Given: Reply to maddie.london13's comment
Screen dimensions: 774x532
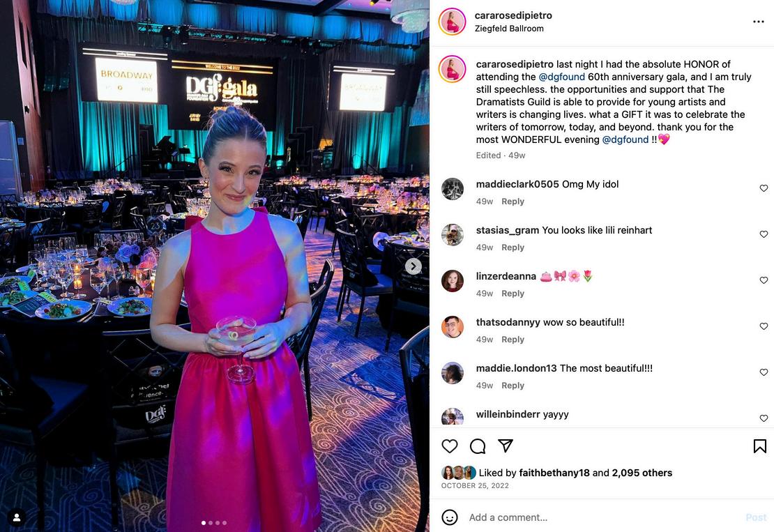Looking at the screenshot, I should coord(513,386).
